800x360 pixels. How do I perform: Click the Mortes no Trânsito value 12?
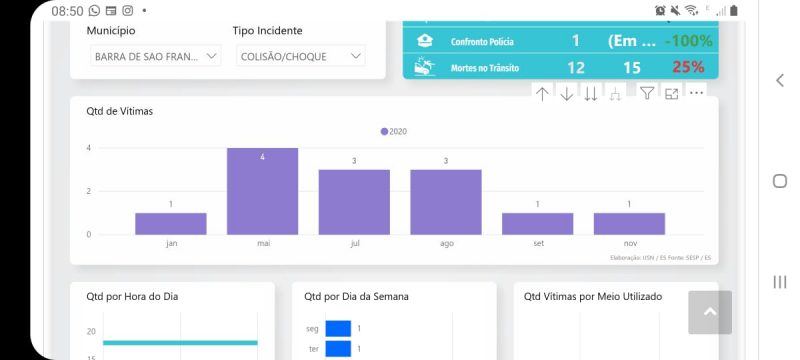[x=576, y=67]
